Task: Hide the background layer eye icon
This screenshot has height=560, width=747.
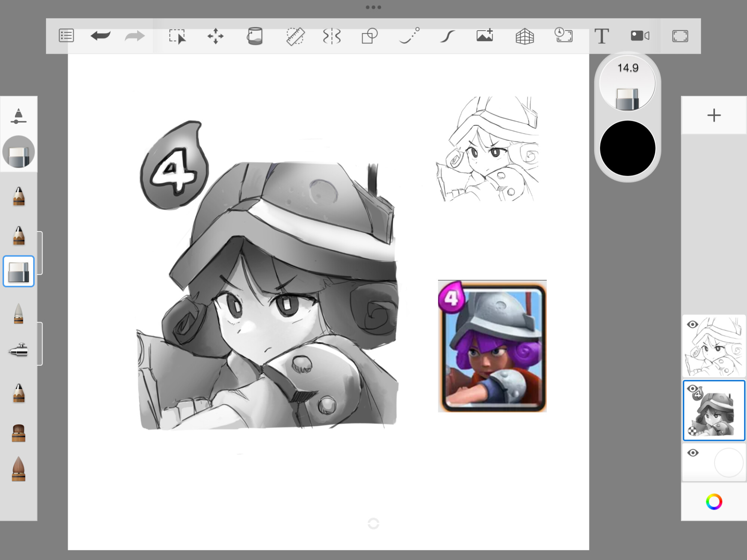Action: pyautogui.click(x=692, y=453)
